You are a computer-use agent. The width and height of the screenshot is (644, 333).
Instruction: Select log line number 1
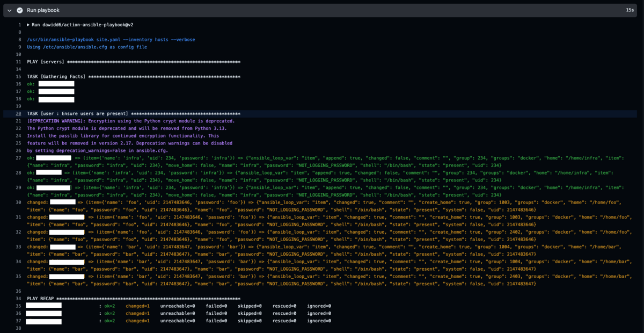pyautogui.click(x=19, y=25)
